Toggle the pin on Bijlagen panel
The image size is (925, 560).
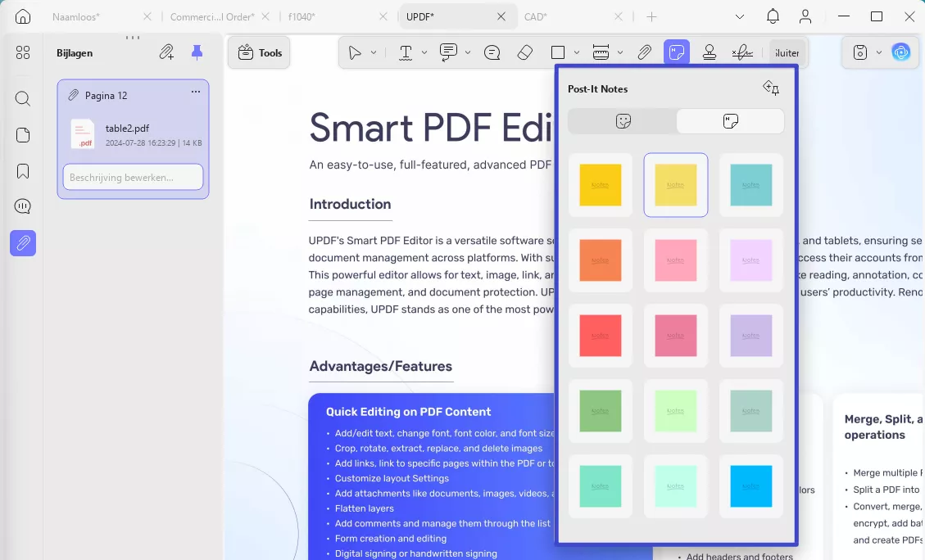point(197,52)
